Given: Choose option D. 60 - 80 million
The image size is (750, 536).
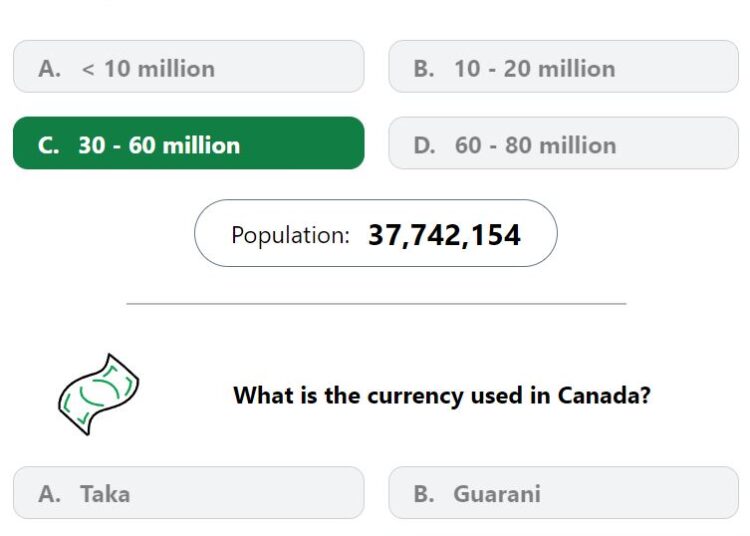Looking at the screenshot, I should (x=563, y=143).
